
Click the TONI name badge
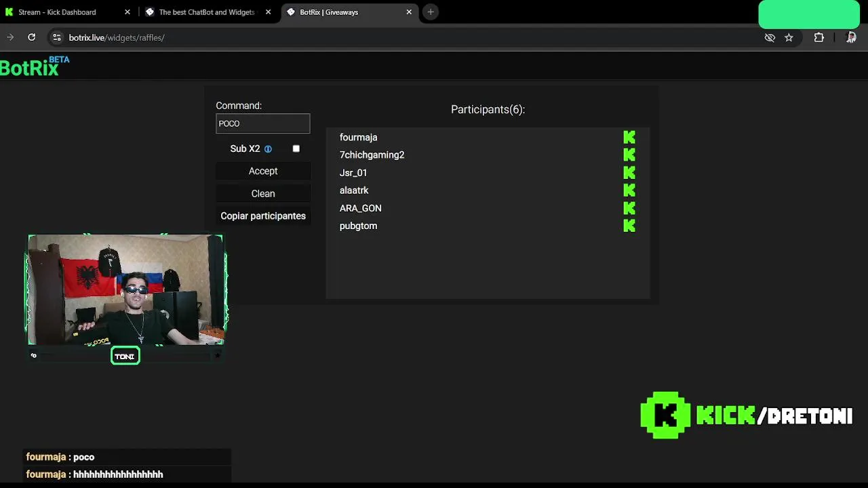125,356
